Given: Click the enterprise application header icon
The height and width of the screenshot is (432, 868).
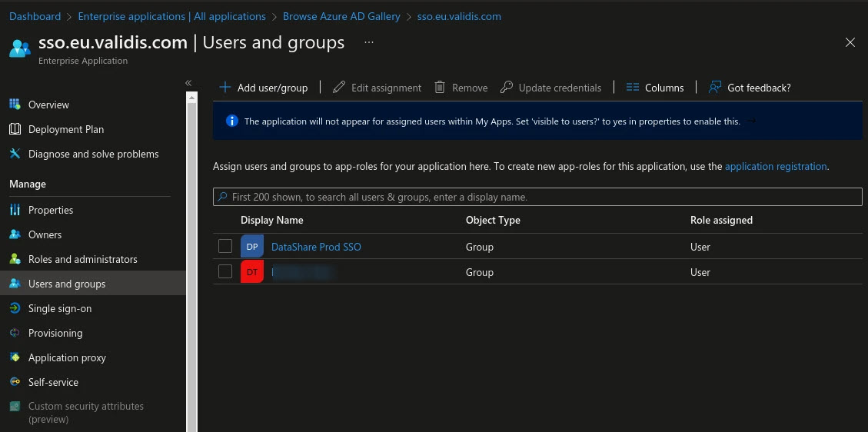Looking at the screenshot, I should (x=20, y=48).
